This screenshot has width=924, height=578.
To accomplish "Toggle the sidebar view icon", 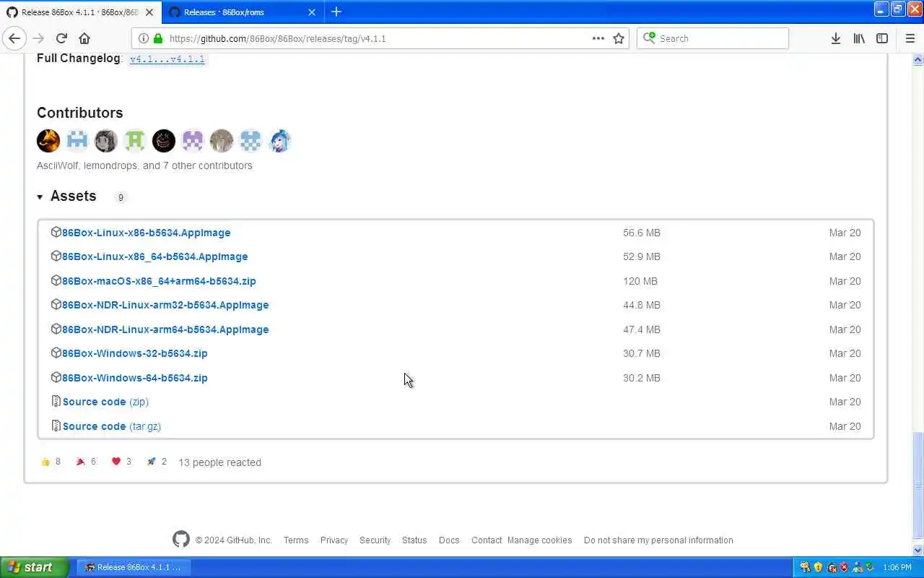I will click(882, 38).
